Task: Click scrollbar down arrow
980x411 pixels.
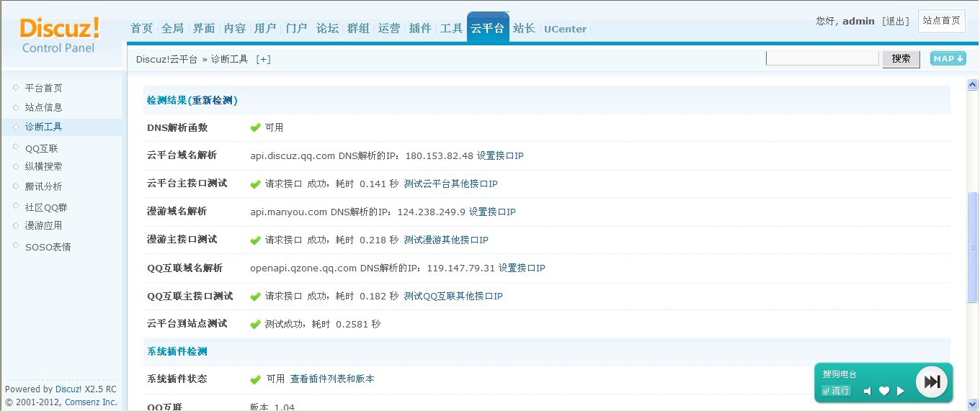Action: coord(973,405)
